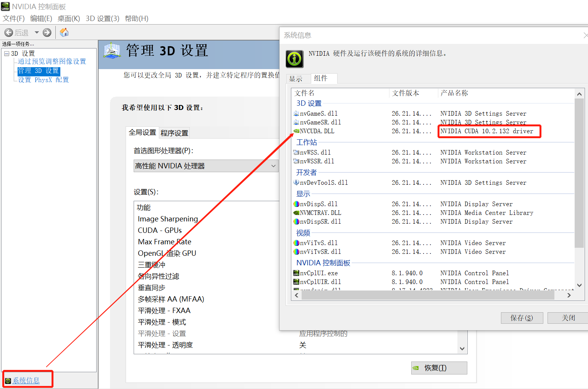
Task: Click the green NVIDIA info icon in 系统信息 dialog
Action: 294,59
